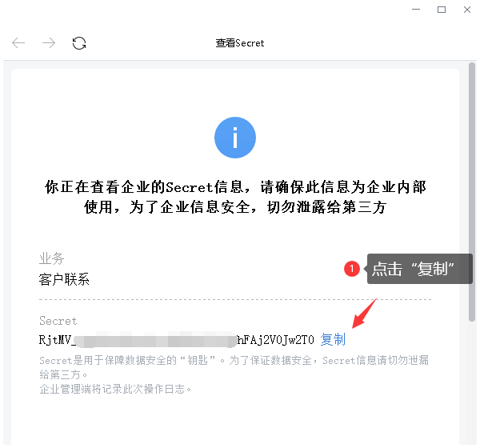The image size is (480, 448).
Task: Go forward using the right arrow icon
Action: click(49, 43)
